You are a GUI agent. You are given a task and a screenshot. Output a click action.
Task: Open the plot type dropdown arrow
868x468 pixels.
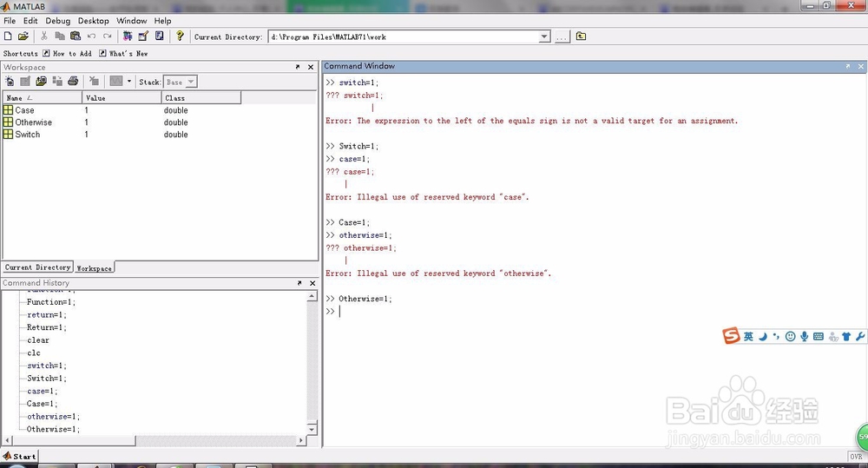tap(129, 82)
